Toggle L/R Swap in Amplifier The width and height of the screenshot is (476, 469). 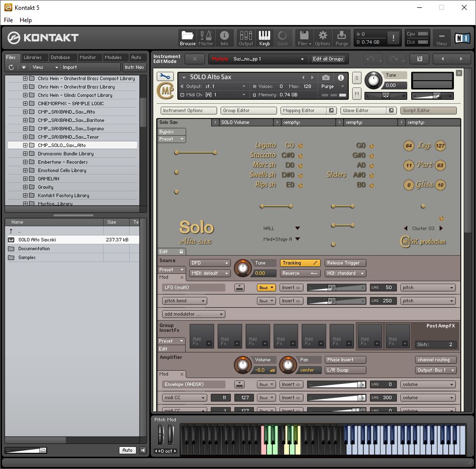click(x=345, y=370)
